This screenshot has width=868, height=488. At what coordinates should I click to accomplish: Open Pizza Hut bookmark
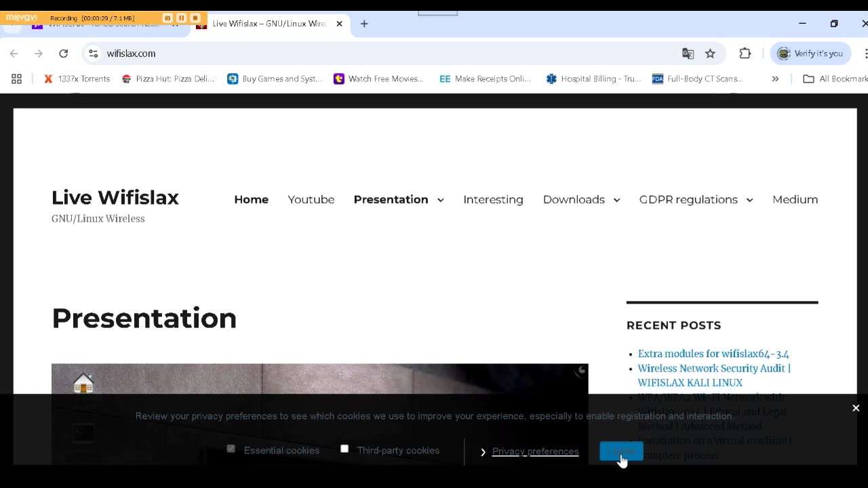[168, 79]
